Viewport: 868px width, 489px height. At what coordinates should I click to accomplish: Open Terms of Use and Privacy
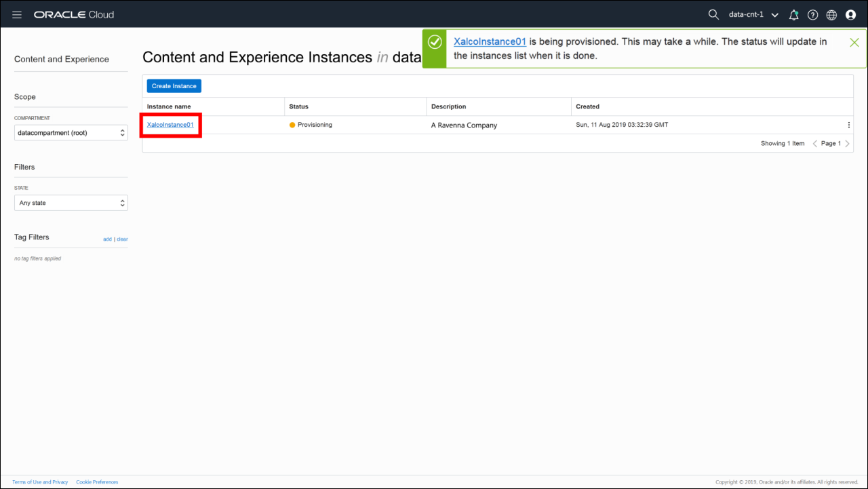click(40, 482)
